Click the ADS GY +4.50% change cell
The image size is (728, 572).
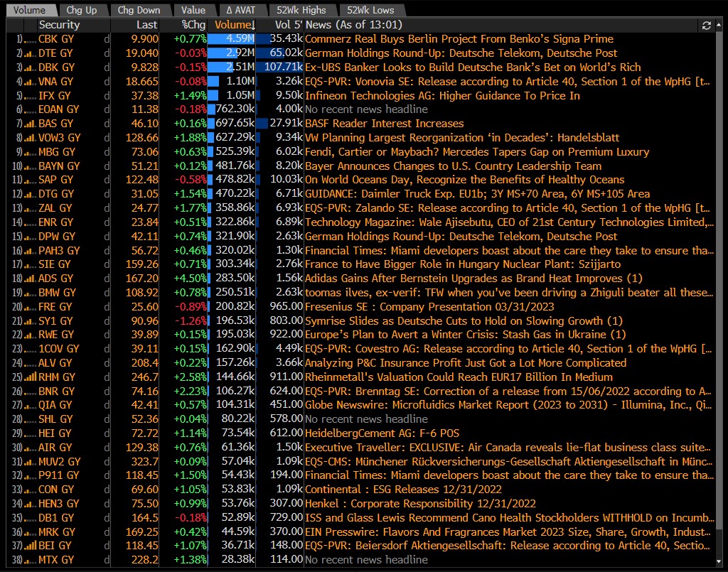(x=190, y=279)
